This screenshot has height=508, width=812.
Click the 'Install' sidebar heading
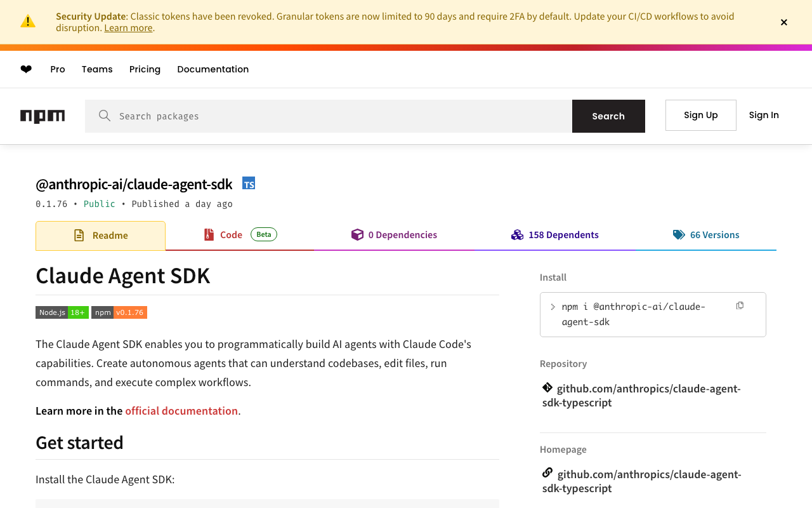point(553,277)
